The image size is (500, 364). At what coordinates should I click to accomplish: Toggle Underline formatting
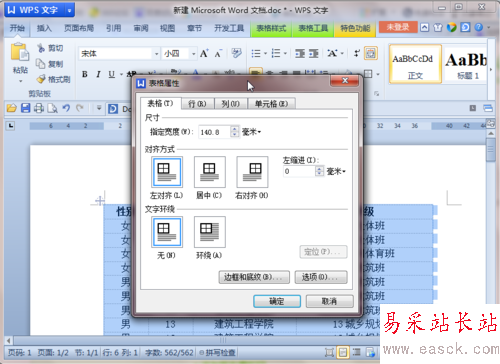111,74
